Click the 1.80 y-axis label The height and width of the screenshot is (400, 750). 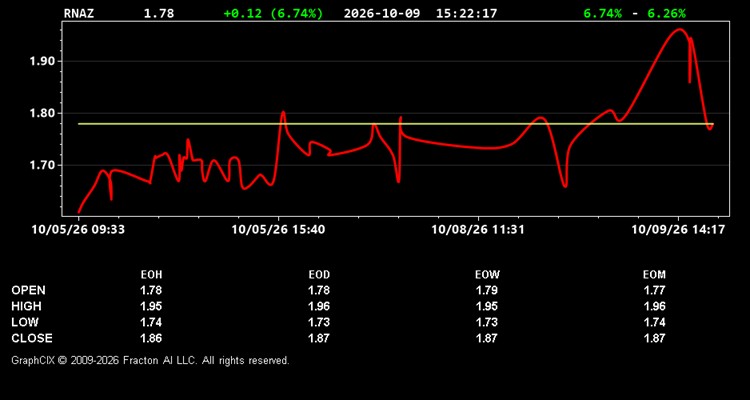tap(41, 114)
